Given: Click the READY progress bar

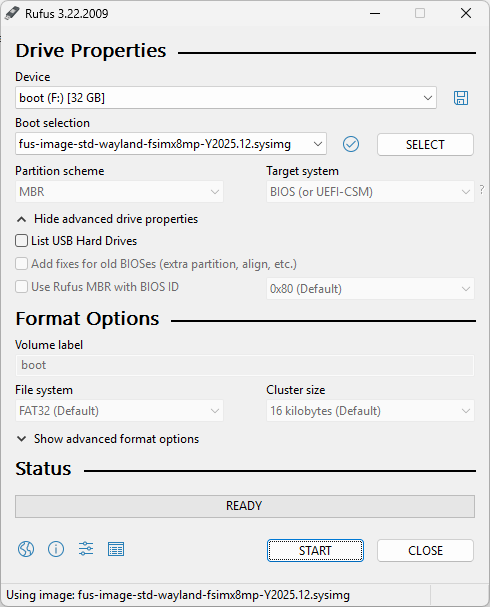Looking at the screenshot, I should tap(245, 506).
